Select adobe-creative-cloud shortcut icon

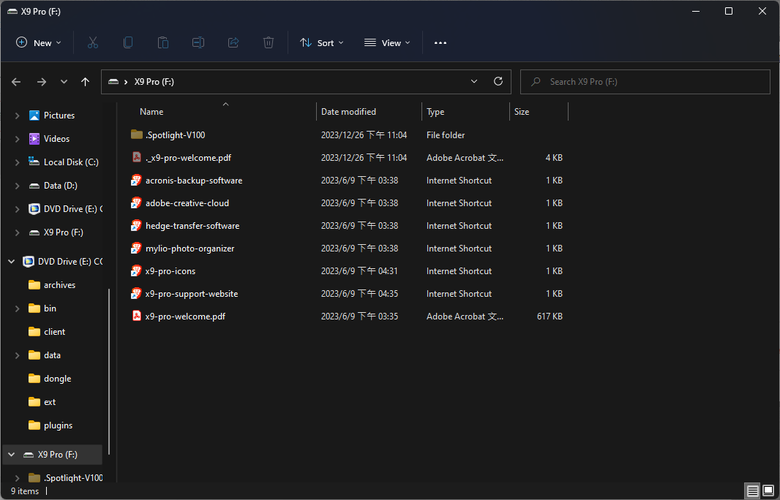[136, 203]
